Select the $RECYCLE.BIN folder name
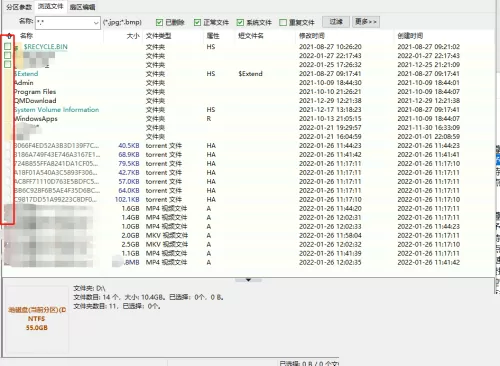Viewport: 500px width, 366px height. pos(45,47)
